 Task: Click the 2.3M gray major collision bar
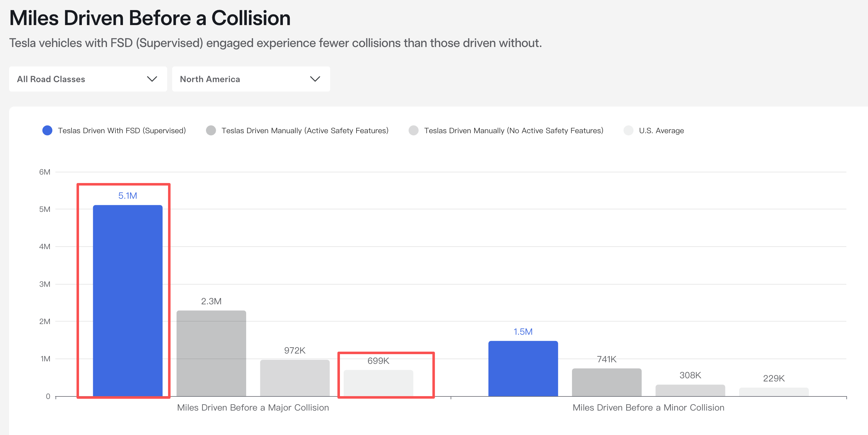tap(211, 353)
